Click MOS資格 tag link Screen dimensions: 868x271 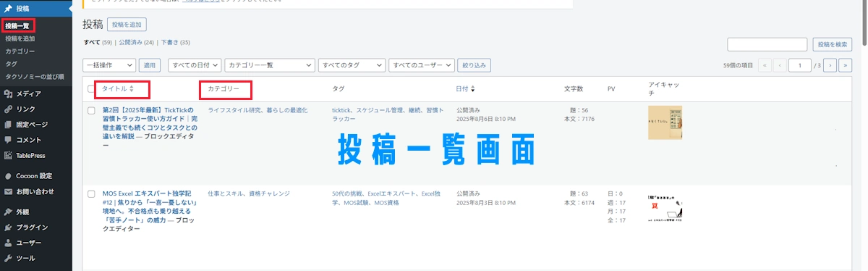pyautogui.click(x=387, y=203)
